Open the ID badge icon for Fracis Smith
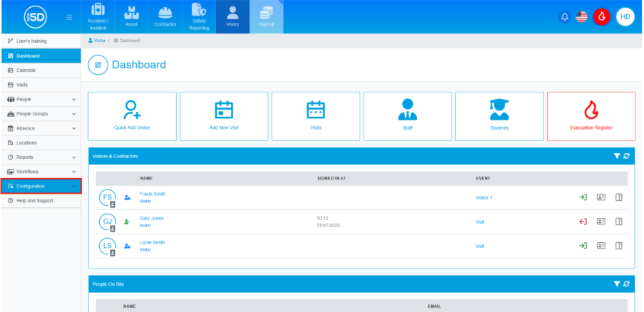 tap(601, 197)
